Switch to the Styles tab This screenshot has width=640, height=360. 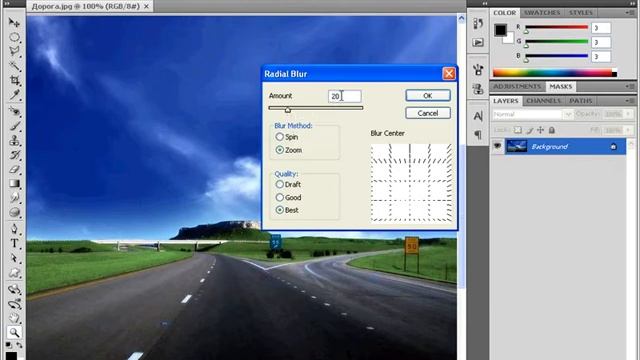(580, 13)
